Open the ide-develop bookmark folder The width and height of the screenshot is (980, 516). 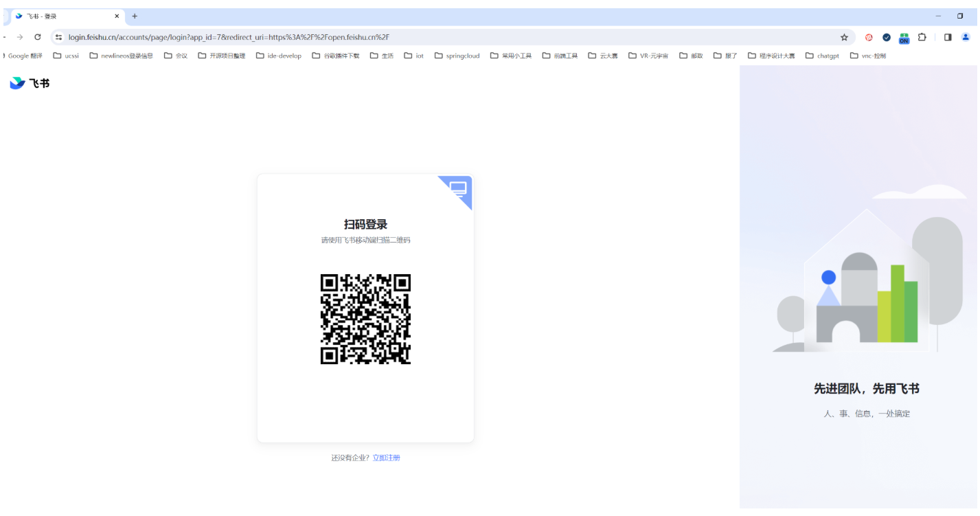279,56
